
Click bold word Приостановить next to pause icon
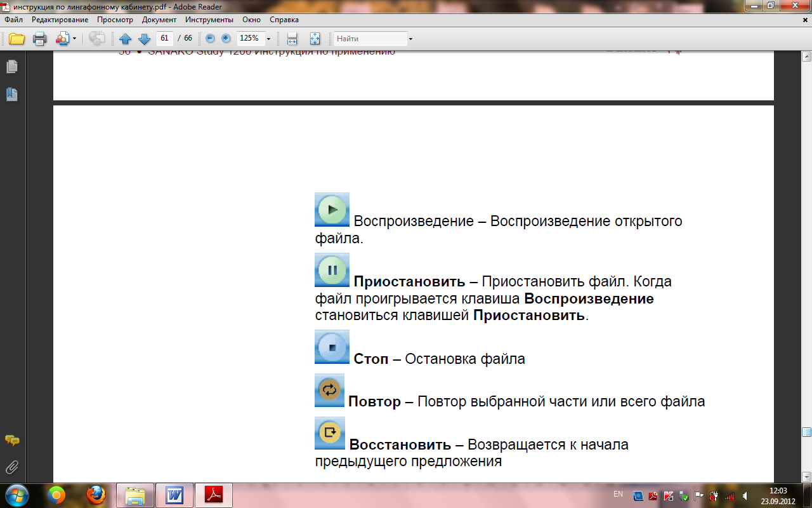click(x=410, y=281)
